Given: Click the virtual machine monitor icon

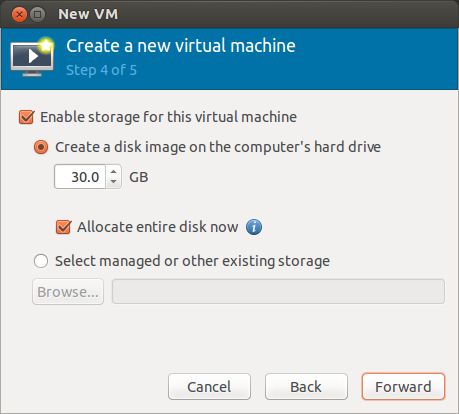Looking at the screenshot, I should [x=32, y=57].
